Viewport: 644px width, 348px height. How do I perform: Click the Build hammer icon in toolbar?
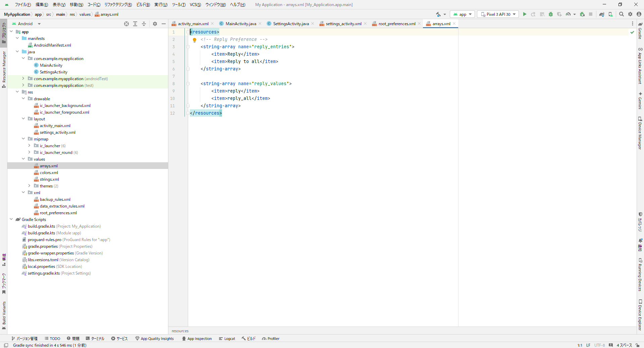(438, 14)
